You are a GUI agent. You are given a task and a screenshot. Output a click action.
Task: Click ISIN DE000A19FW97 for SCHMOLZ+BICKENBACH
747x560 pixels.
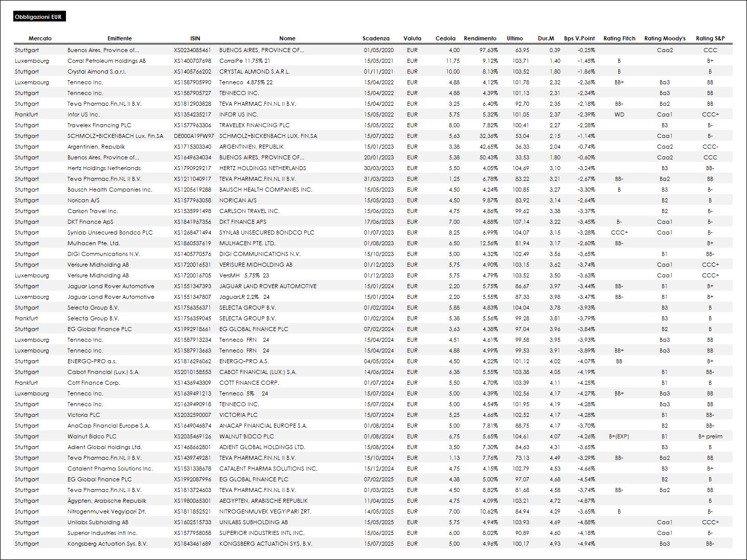pos(194,136)
